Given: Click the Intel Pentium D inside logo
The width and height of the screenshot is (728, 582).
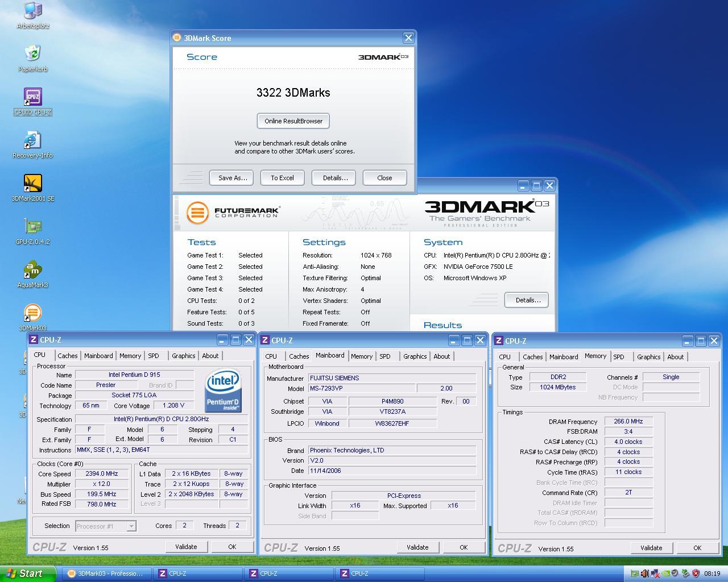Looking at the screenshot, I should coord(223,391).
